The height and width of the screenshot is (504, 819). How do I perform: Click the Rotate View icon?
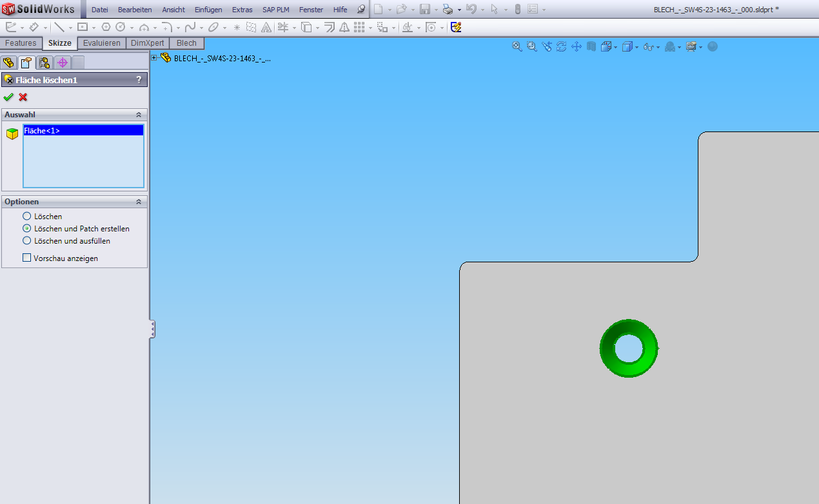[561, 46]
